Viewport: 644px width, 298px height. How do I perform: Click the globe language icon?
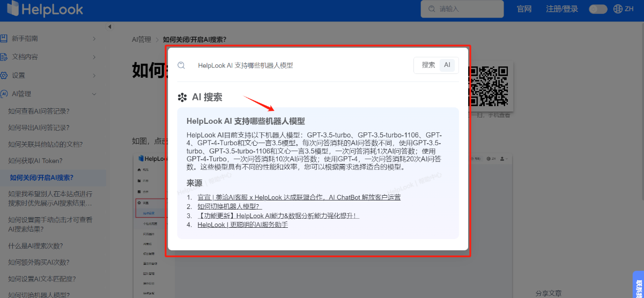coord(618,9)
